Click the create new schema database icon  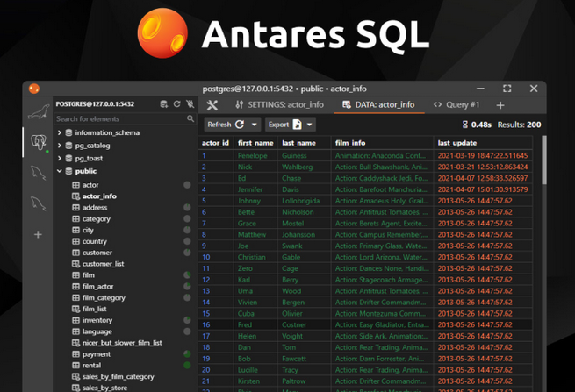click(x=164, y=104)
